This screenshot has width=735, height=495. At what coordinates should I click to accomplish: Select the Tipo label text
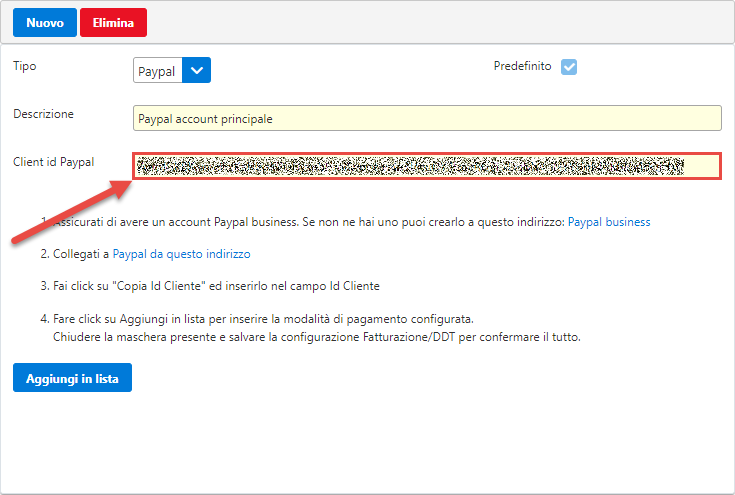click(x=25, y=66)
